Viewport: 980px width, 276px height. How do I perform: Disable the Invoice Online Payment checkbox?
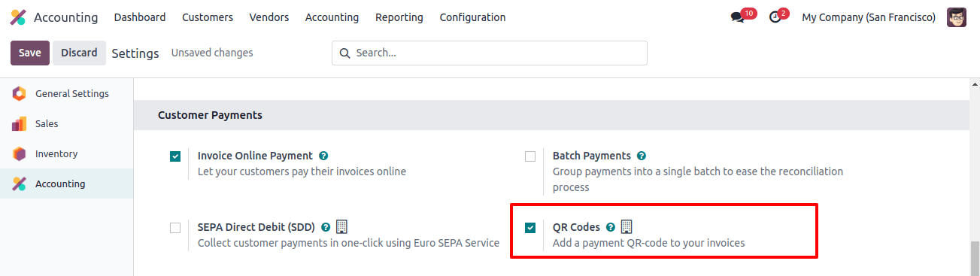coord(175,156)
